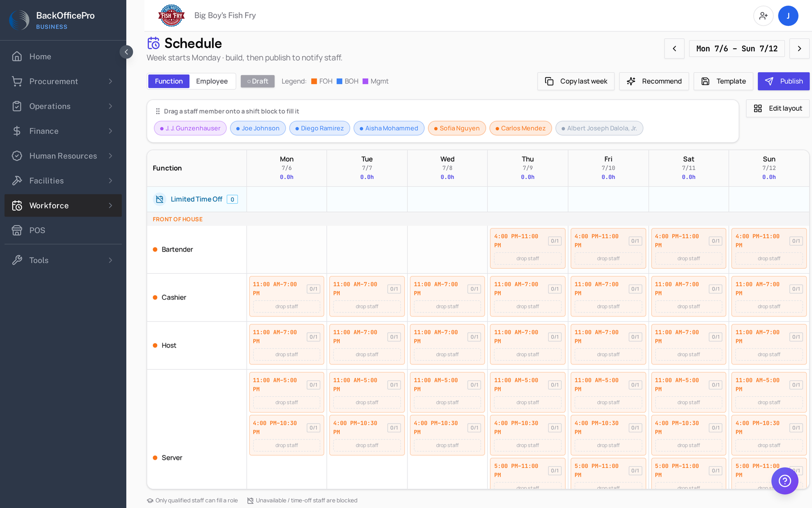Open the help question mark button
812x508 pixels.
point(785,481)
